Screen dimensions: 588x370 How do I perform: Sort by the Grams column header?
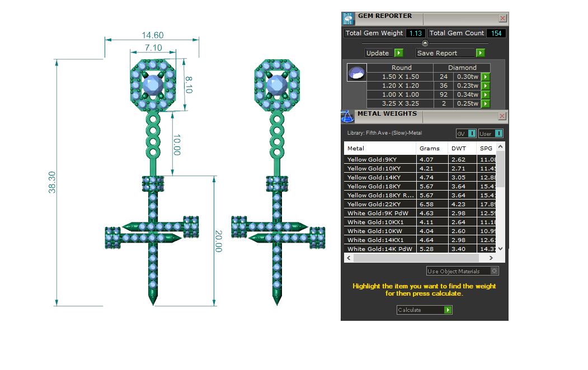[429, 149]
